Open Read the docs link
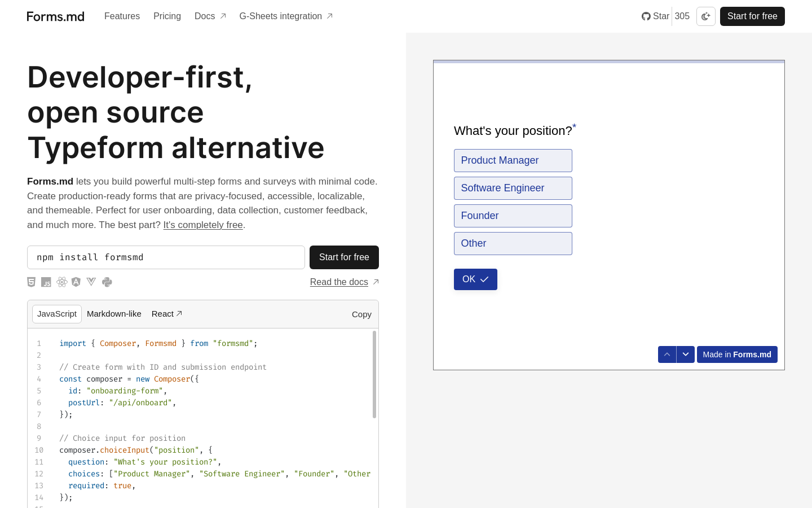This screenshot has width=812, height=508. [345, 282]
